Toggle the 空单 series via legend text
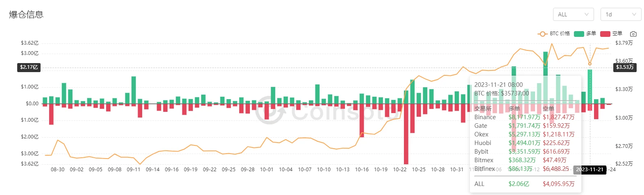Image resolution: width=644 pixels, height=195 pixels. click(x=617, y=34)
